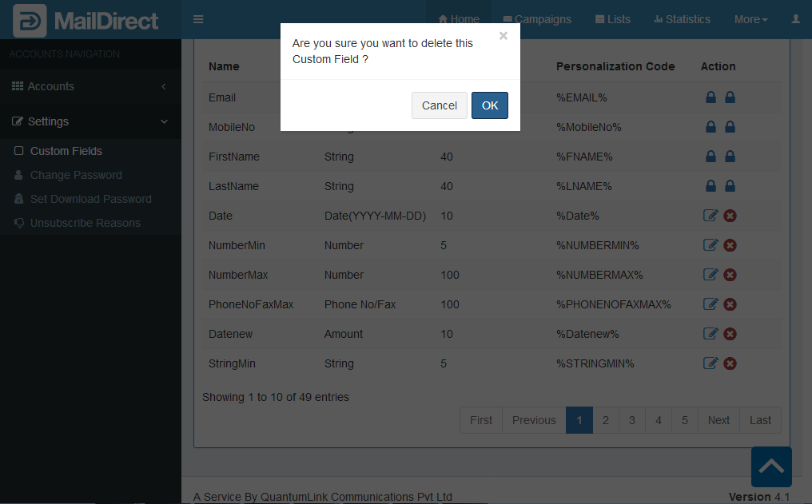Close the confirmation dialog with the X

[503, 36]
